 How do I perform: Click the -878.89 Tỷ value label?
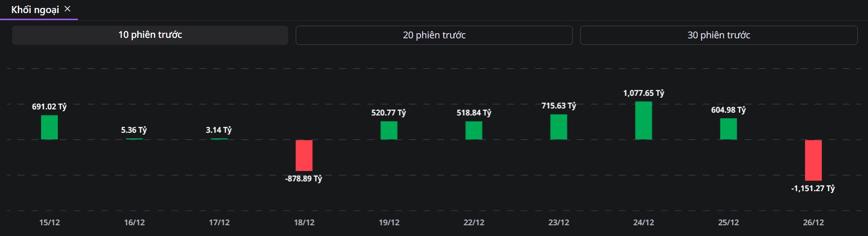click(x=304, y=179)
